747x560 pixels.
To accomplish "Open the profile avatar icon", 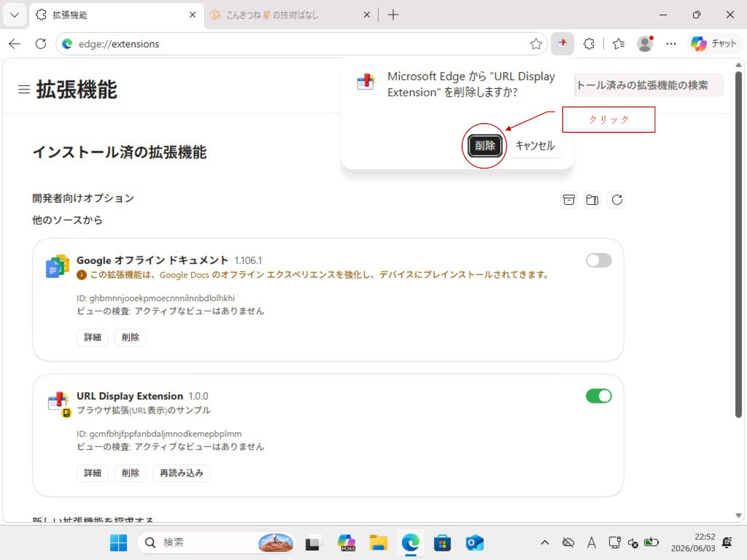I will point(645,44).
